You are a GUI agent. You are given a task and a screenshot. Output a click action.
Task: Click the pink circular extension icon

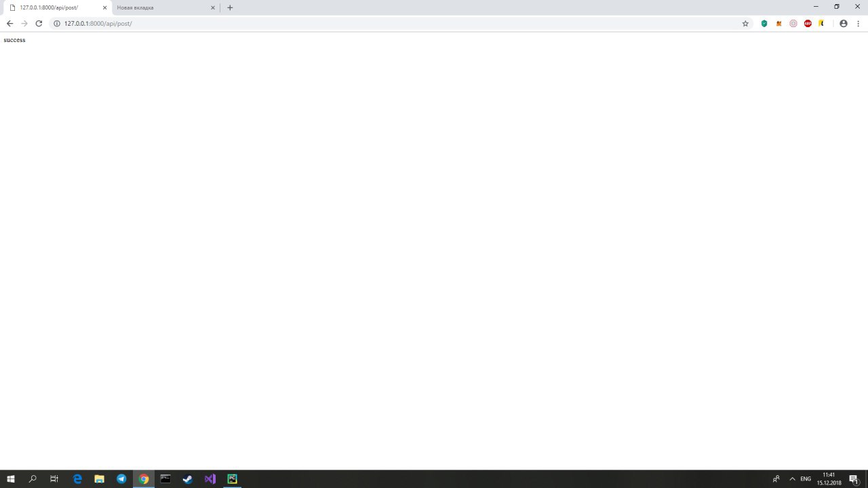pos(793,23)
